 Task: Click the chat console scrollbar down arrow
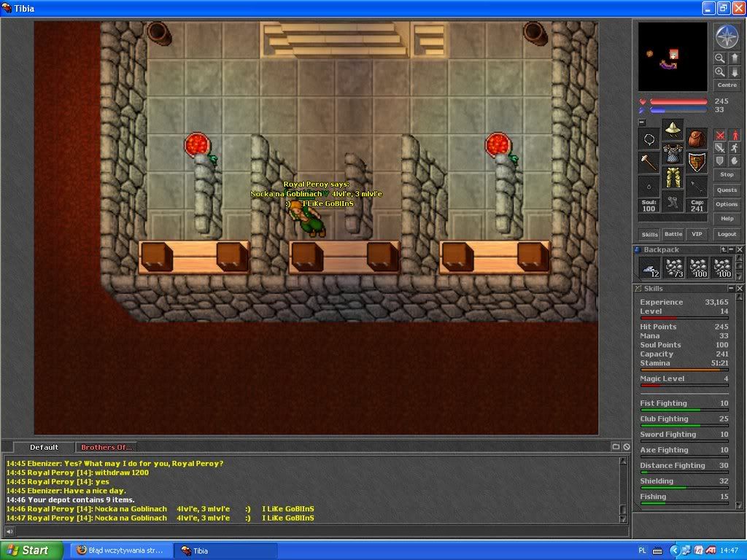coord(623,519)
